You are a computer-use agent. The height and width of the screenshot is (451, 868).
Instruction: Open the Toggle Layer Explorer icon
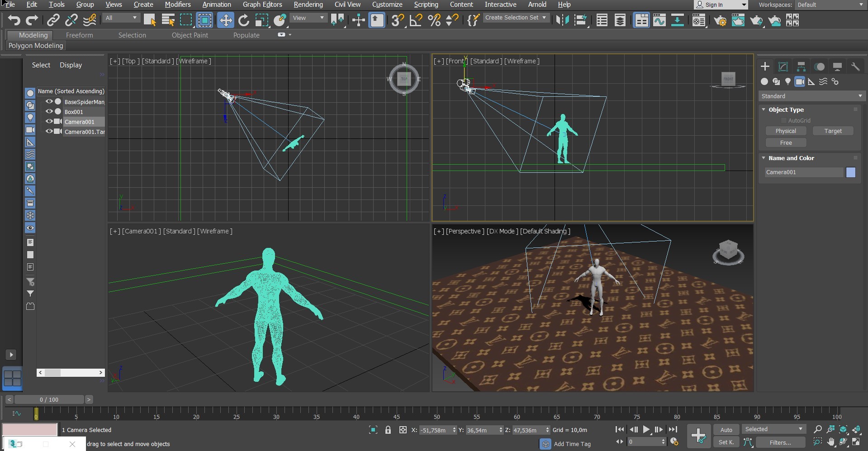(x=620, y=20)
